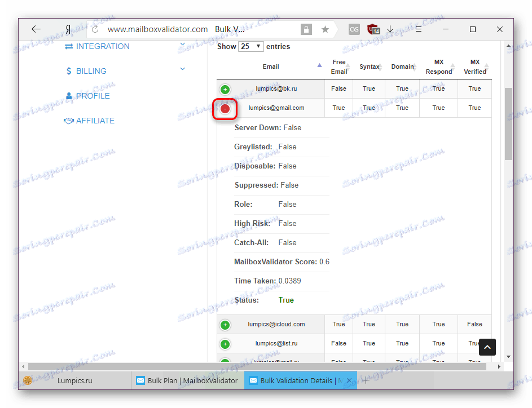
Task: Click the MailboxValidator Score value 0.6
Action: (324, 261)
